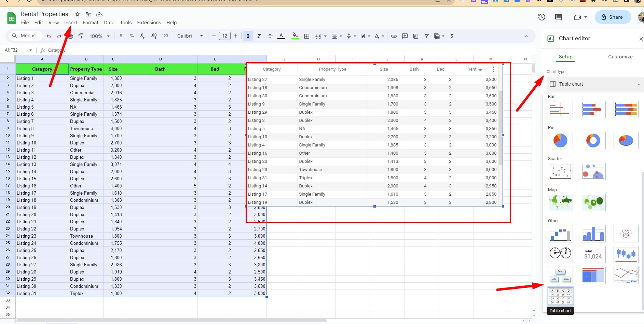Switch to the Setup tab
The image size is (644, 324).
(x=565, y=57)
